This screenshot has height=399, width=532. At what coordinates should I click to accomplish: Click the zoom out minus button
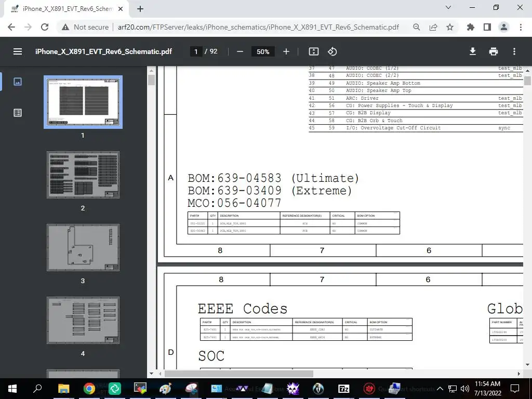[240, 51]
